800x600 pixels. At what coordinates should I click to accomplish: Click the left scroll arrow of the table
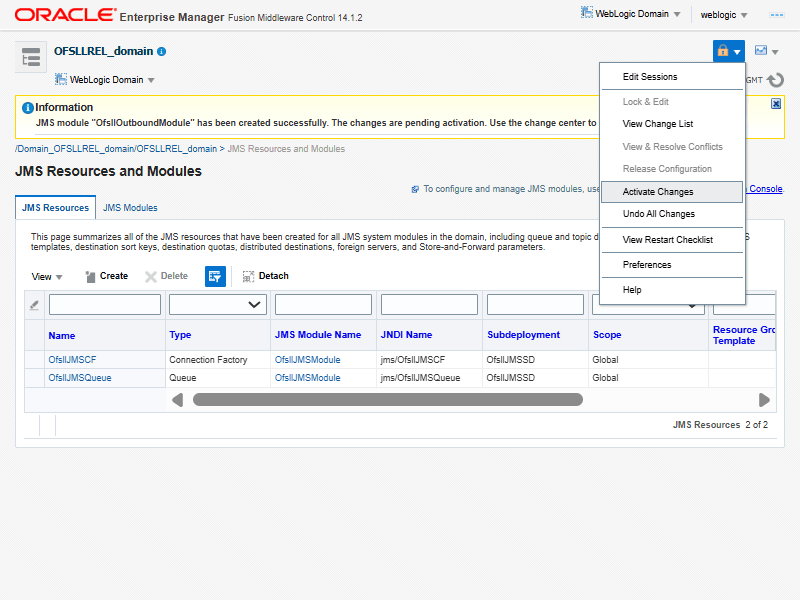pos(178,399)
